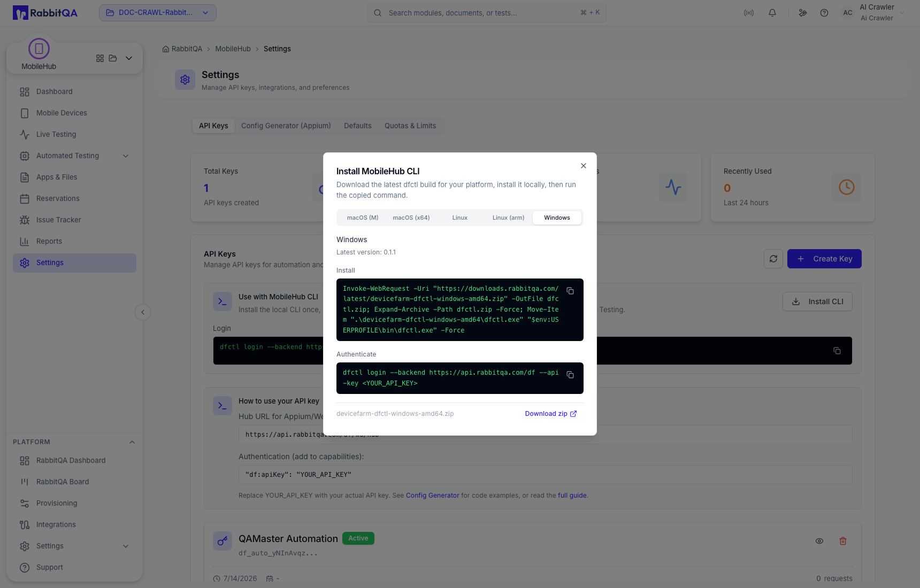This screenshot has width=920, height=588.
Task: Switch to the Quotas & Limits tab
Action: [x=410, y=126]
